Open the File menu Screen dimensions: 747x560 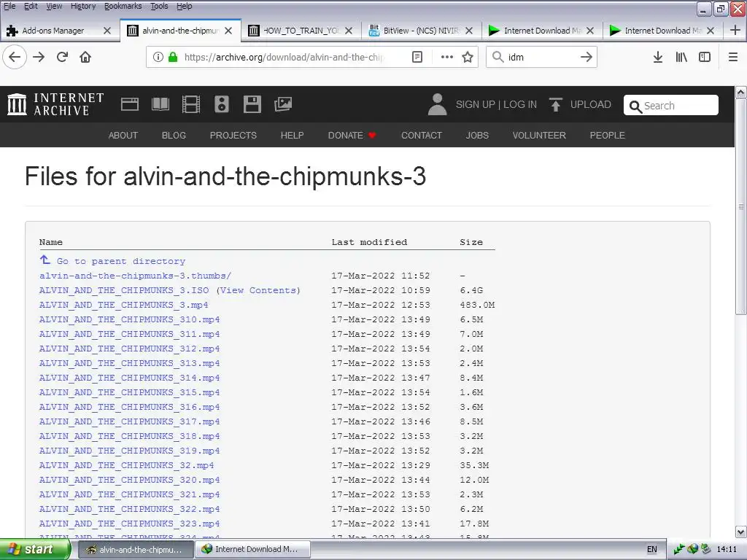tap(9, 6)
